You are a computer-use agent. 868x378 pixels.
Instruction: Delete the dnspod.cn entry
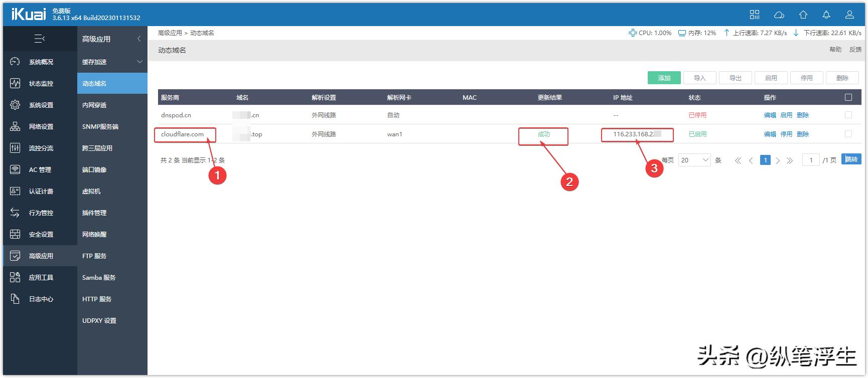point(803,115)
